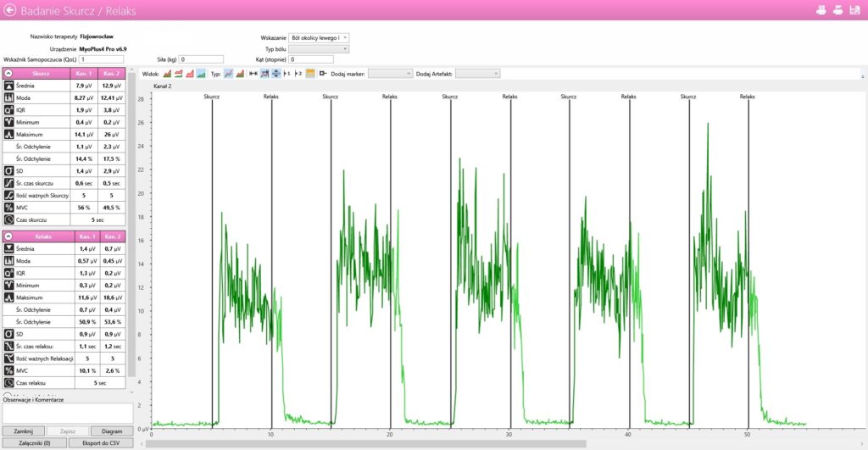Click the orange grid icon in chart toolbar

[310, 74]
